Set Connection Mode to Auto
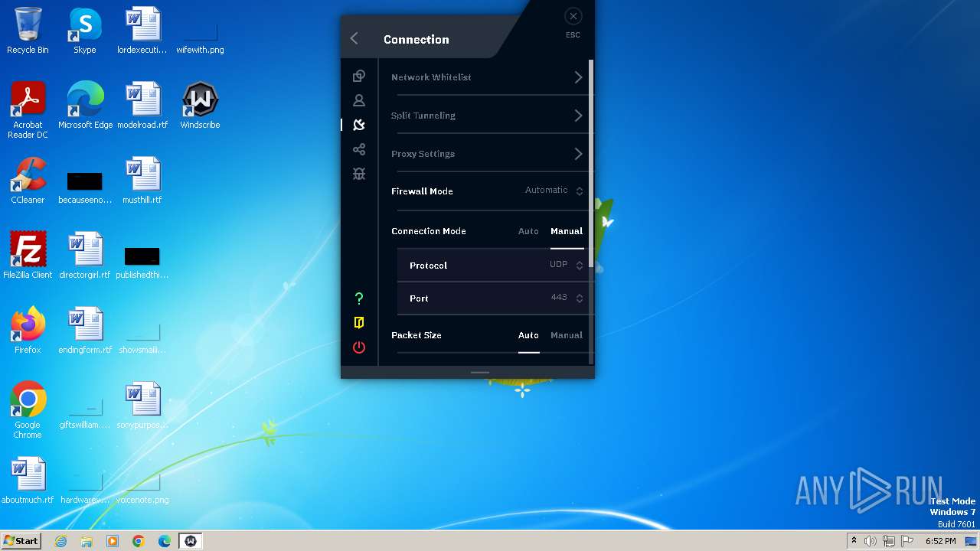The height and width of the screenshot is (551, 980). pos(528,231)
